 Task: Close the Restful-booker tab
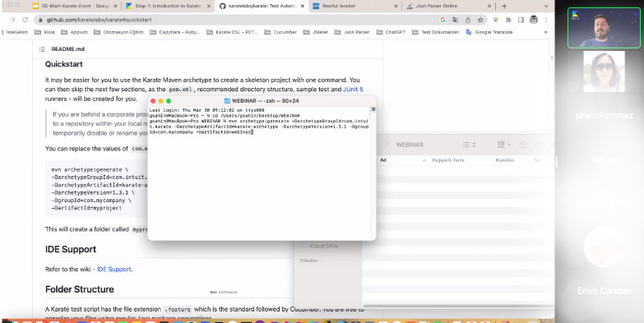pos(396,6)
